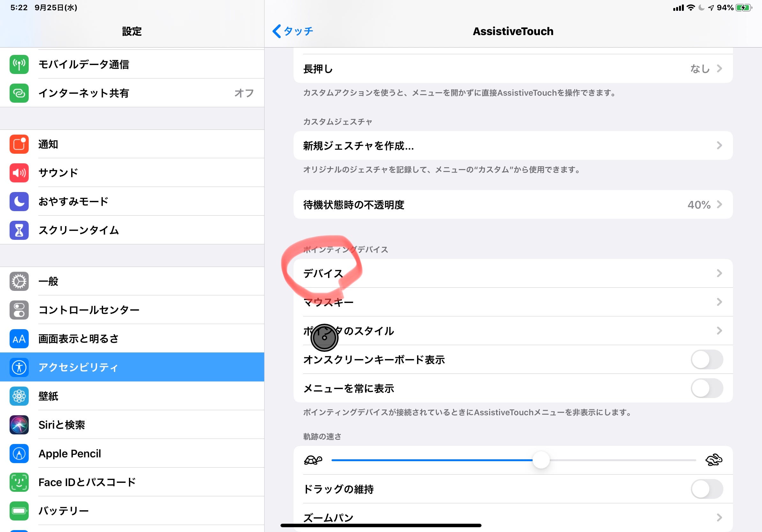Go back to タッチ settings
The width and height of the screenshot is (762, 532).
click(x=293, y=31)
